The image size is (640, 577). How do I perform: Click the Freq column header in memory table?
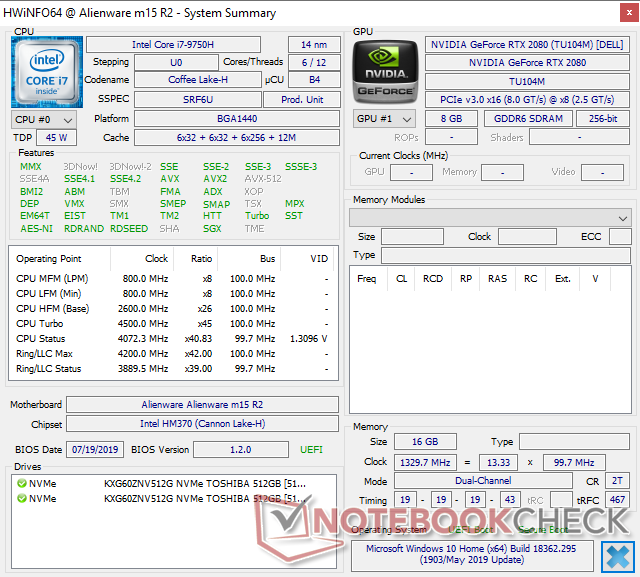coord(367,279)
